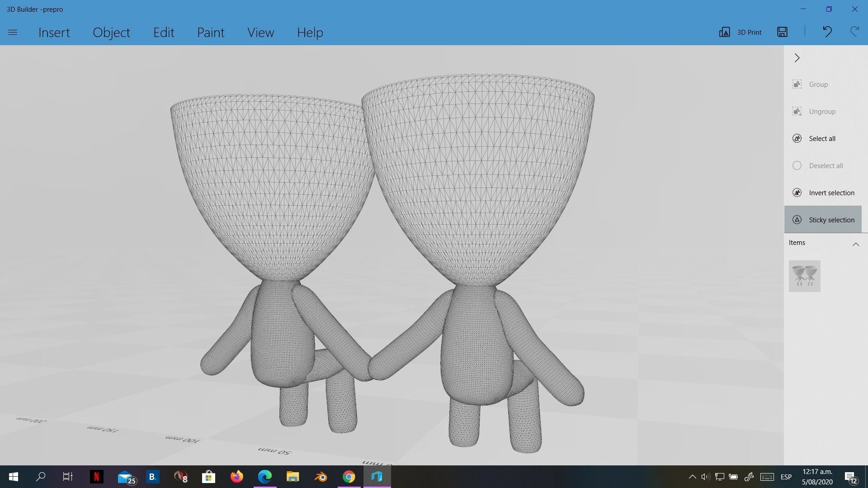Switch the ESP input language

point(786,477)
